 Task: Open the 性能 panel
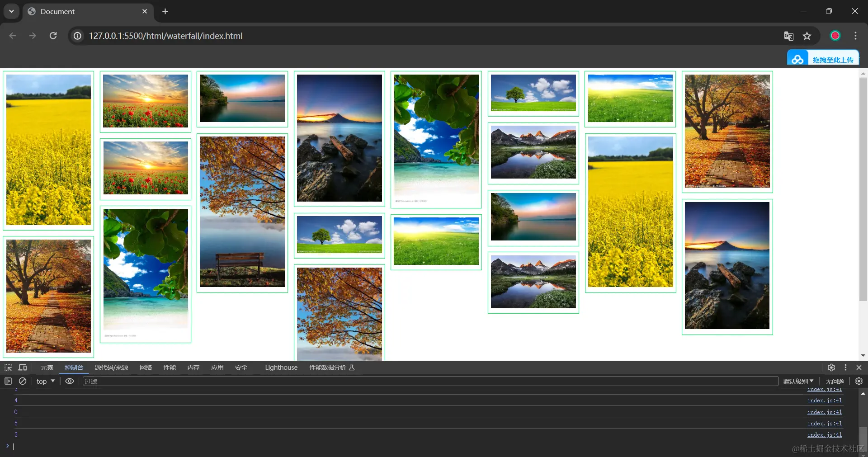click(170, 367)
